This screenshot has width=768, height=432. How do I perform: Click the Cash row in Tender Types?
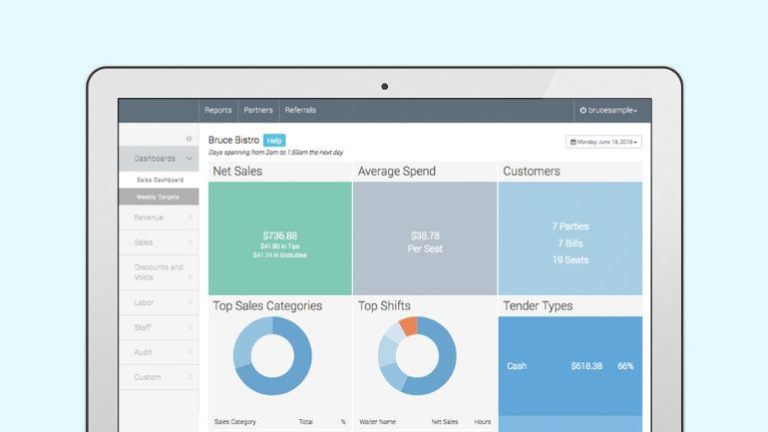(x=569, y=366)
